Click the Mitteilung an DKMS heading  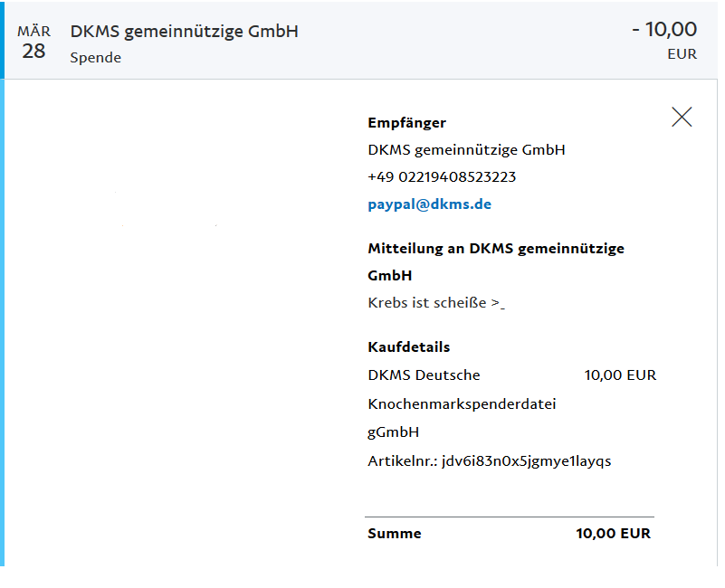[496, 261]
